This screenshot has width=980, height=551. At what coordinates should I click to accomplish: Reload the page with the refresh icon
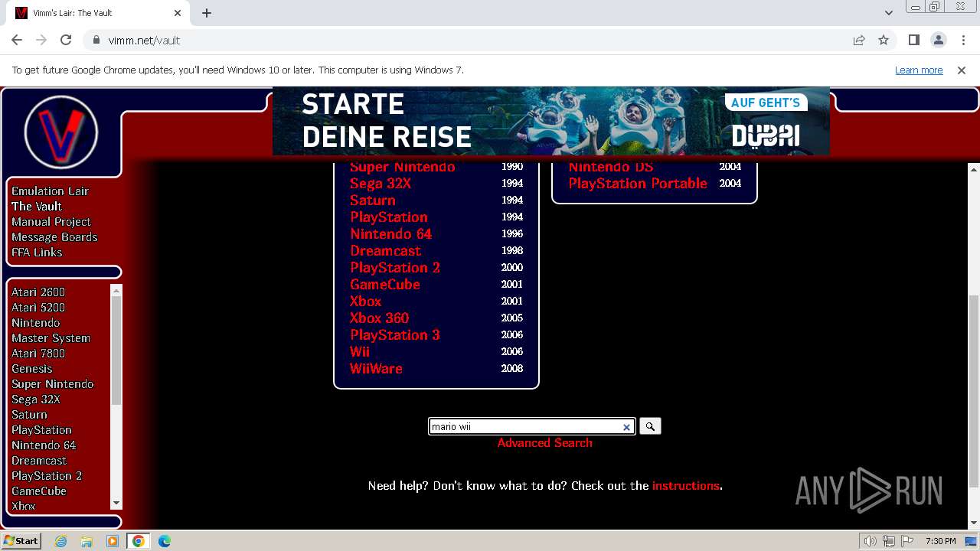pos(66,40)
